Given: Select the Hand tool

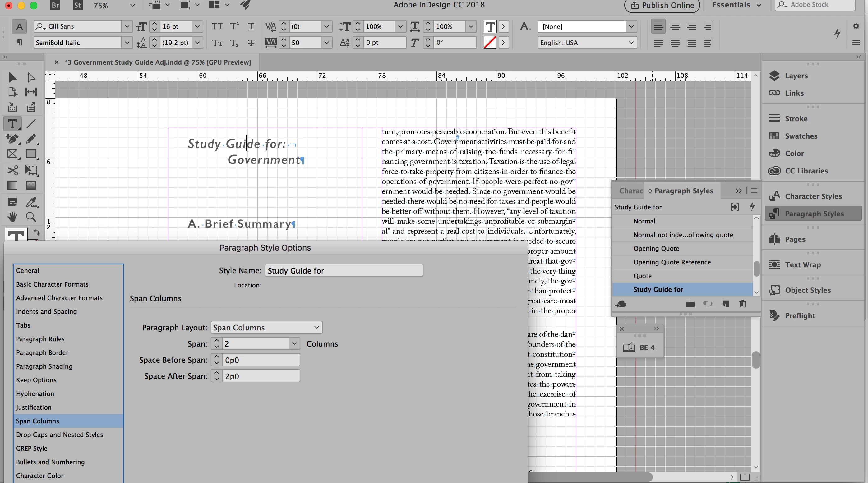Looking at the screenshot, I should [12, 217].
